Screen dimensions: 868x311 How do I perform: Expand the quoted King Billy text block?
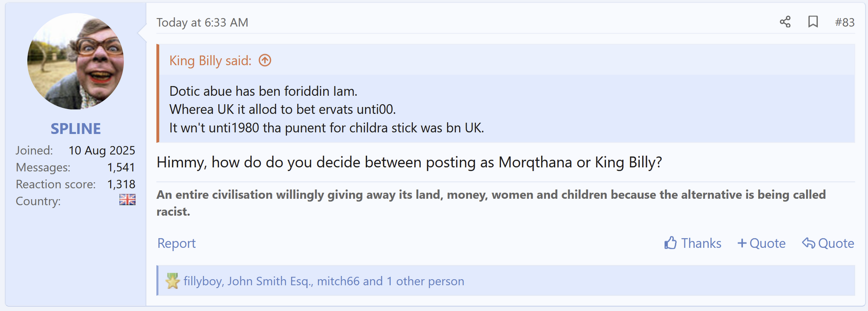326,109
